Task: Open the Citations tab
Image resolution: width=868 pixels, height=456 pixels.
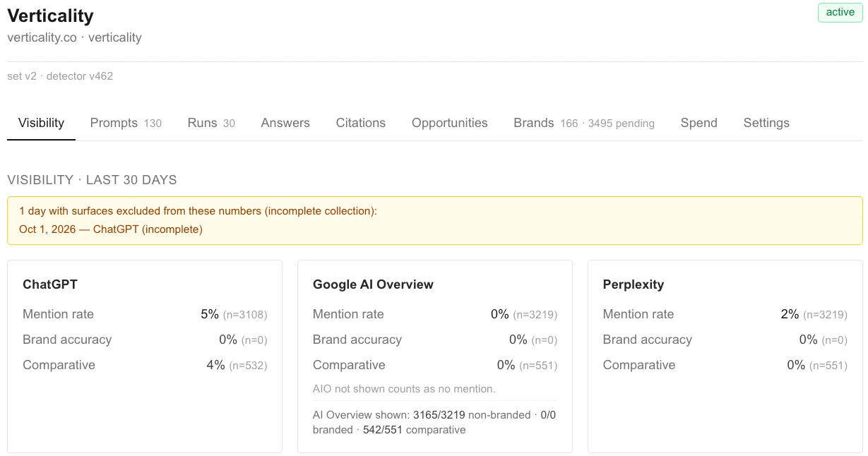Action: (361, 123)
